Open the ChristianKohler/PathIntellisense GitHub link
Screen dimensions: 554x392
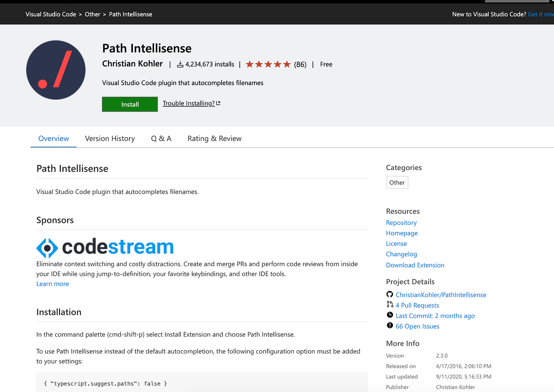441,295
